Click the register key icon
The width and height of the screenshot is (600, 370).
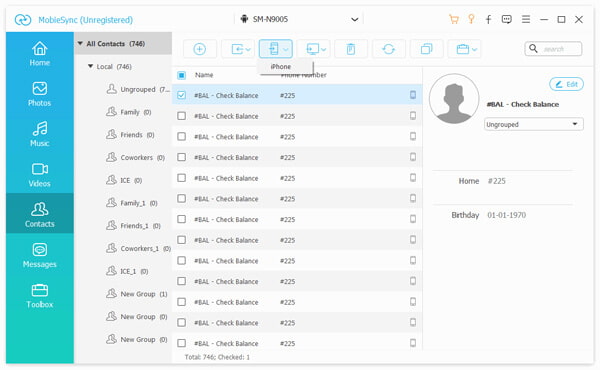(471, 19)
